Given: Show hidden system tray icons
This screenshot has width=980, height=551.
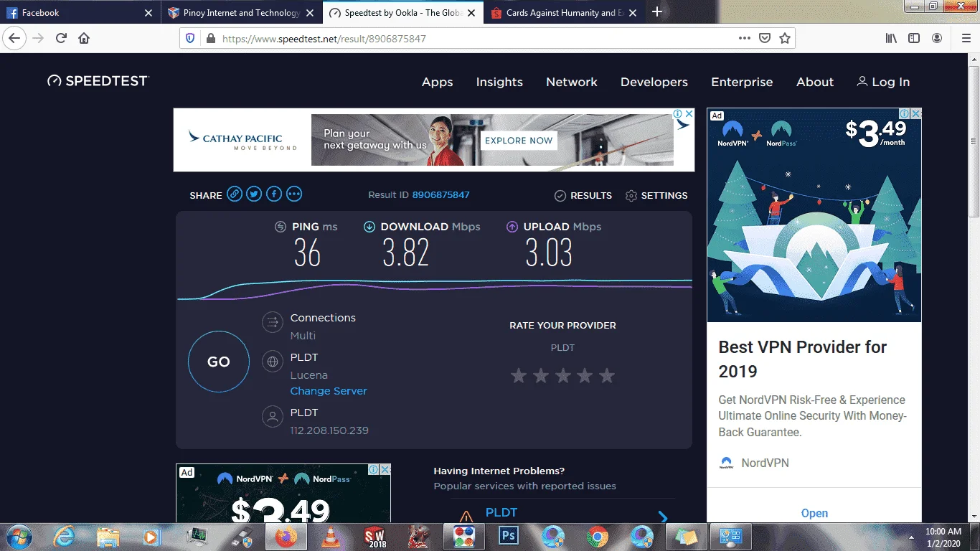Looking at the screenshot, I should click(x=912, y=537).
